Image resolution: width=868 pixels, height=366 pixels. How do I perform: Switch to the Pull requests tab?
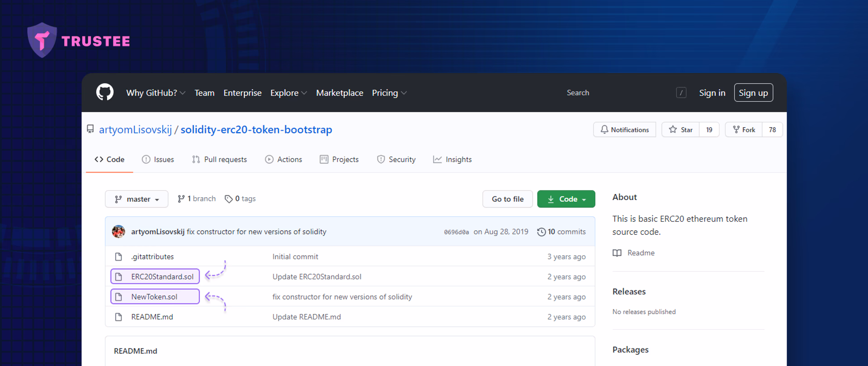219,159
